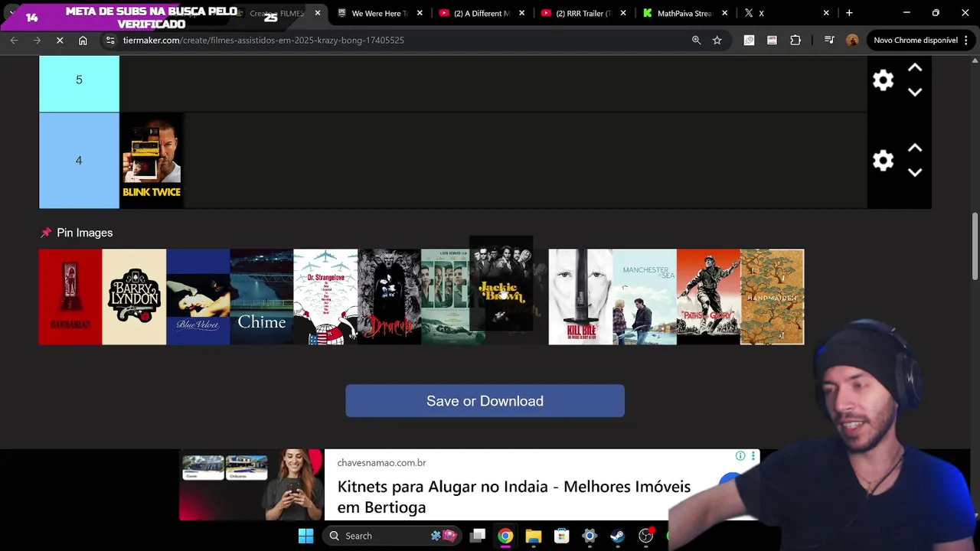This screenshot has width=980, height=551.
Task: Open Task View on taskbar
Action: coord(478,536)
